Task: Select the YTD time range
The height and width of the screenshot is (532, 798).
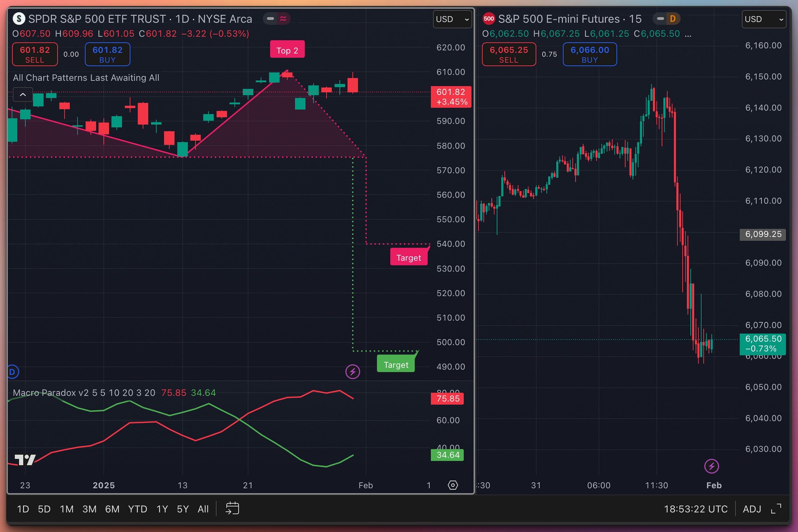Action: point(137,509)
